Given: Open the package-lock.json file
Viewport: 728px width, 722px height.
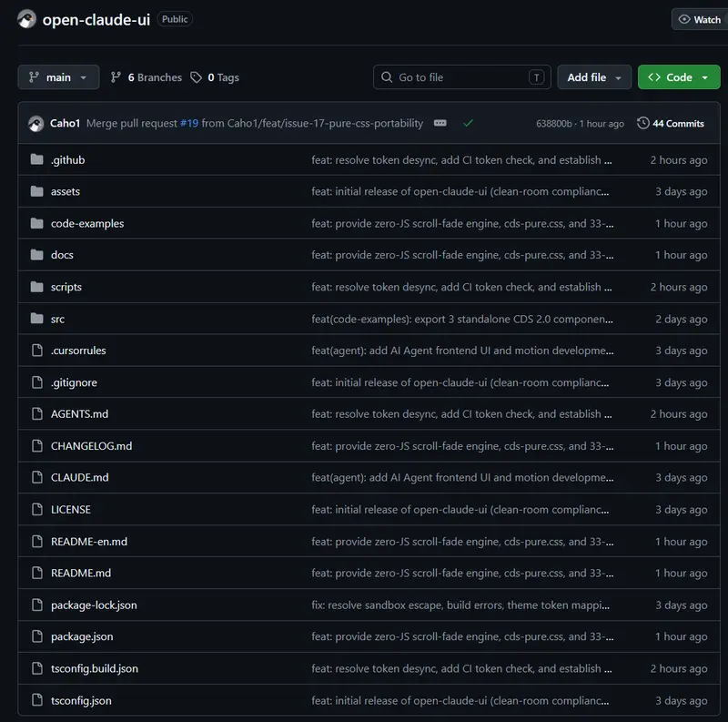Looking at the screenshot, I should point(94,605).
